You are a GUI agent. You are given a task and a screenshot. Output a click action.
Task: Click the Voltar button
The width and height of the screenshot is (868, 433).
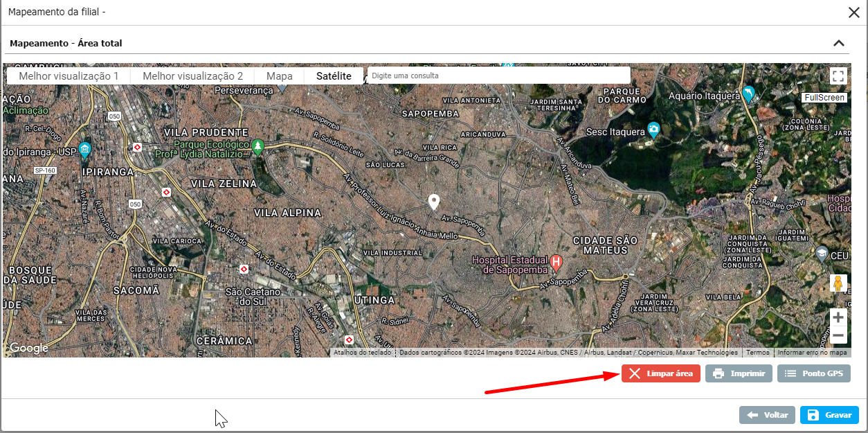point(767,415)
